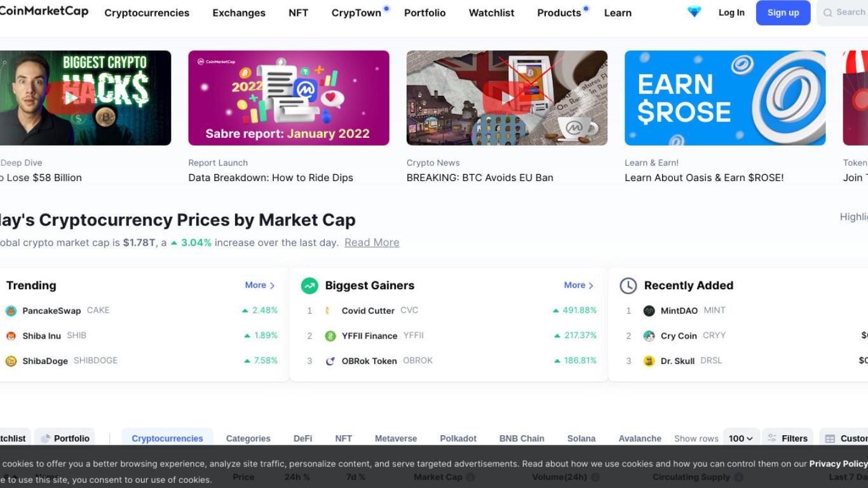Open the Exchanges menu in navigation
The height and width of the screenshot is (488, 868).
point(239,13)
